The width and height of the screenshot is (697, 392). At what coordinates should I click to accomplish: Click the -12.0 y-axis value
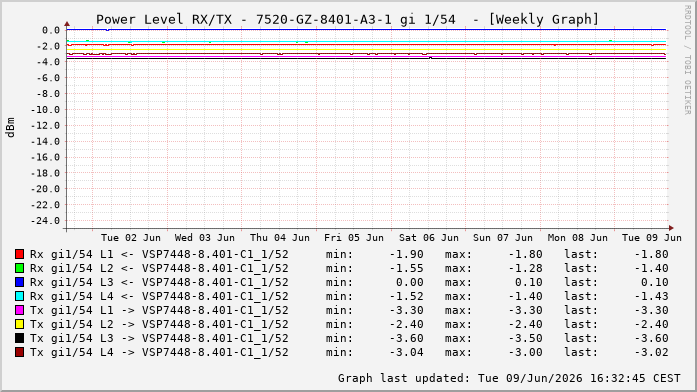pyautogui.click(x=45, y=125)
